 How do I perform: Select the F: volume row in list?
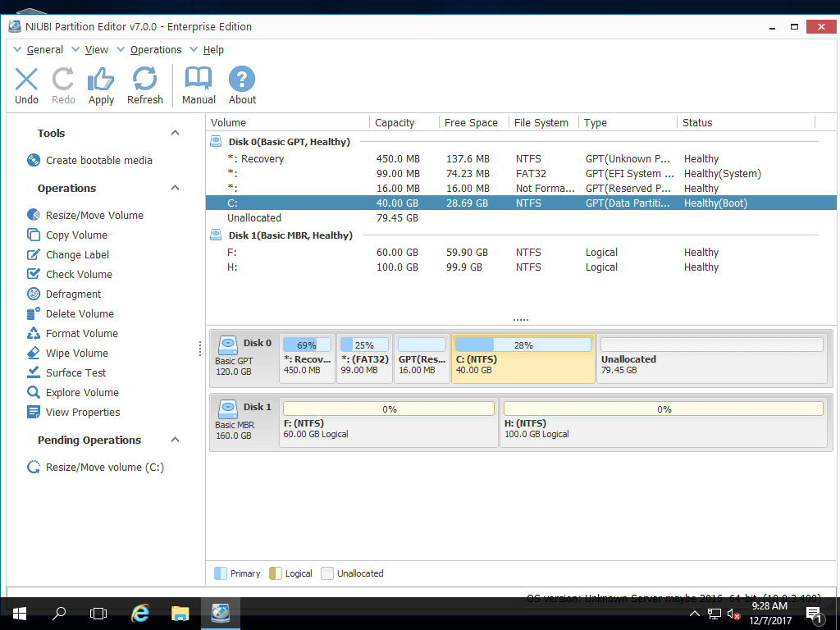pyautogui.click(x=521, y=253)
